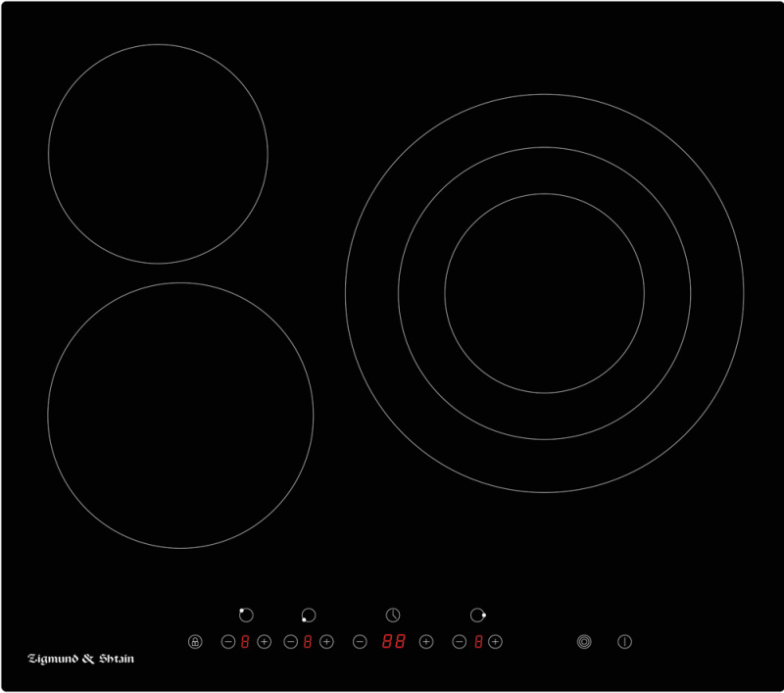Viewport: 784px width, 693px height.
Task: Touch the large bottom-left cooking zone
Action: coord(180,416)
